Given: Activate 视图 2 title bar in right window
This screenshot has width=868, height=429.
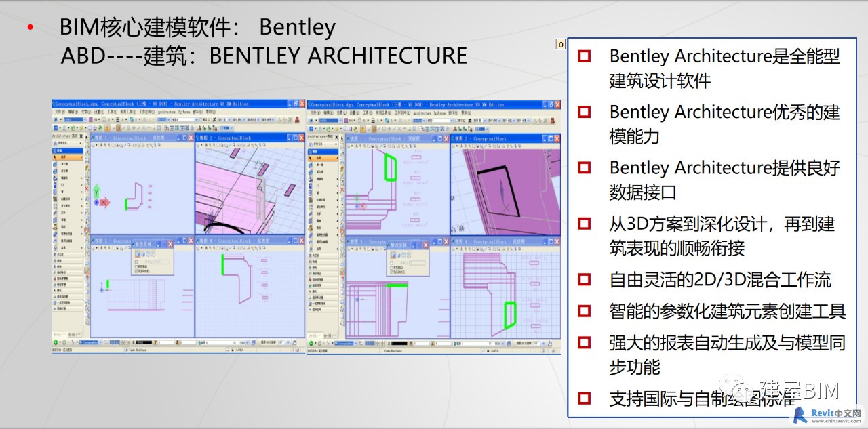Looking at the screenshot, I should coord(505,138).
